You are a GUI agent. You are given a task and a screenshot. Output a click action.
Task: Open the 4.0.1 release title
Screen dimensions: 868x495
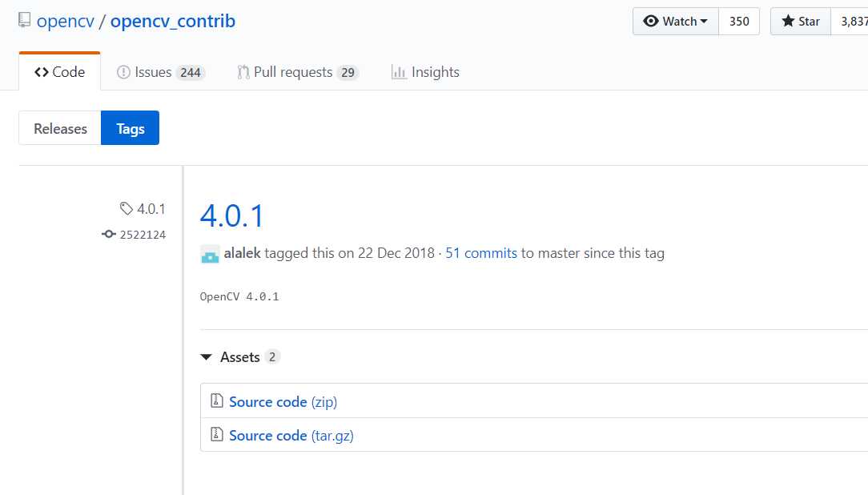(232, 216)
